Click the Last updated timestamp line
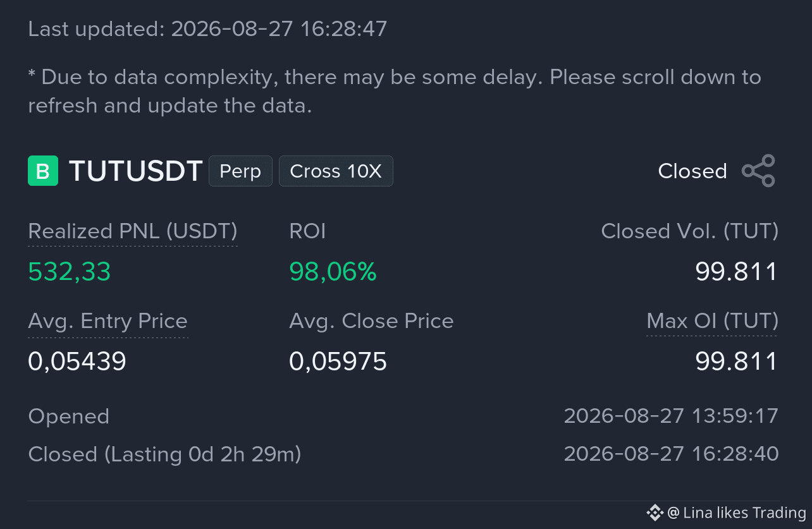 (207, 29)
